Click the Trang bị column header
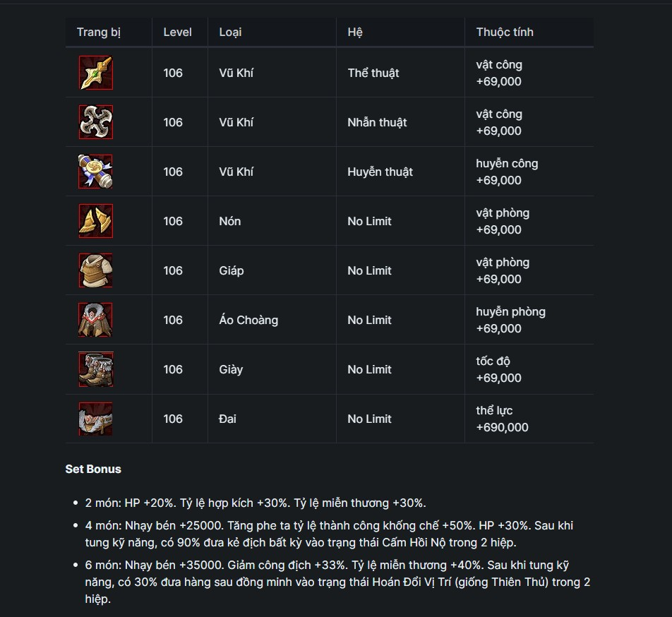This screenshot has width=672, height=617. coord(99,32)
